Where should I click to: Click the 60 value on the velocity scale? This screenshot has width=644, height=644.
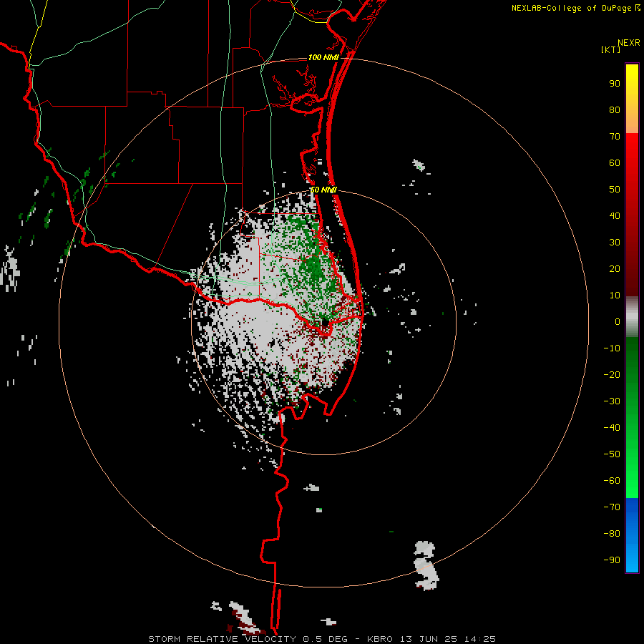point(615,163)
